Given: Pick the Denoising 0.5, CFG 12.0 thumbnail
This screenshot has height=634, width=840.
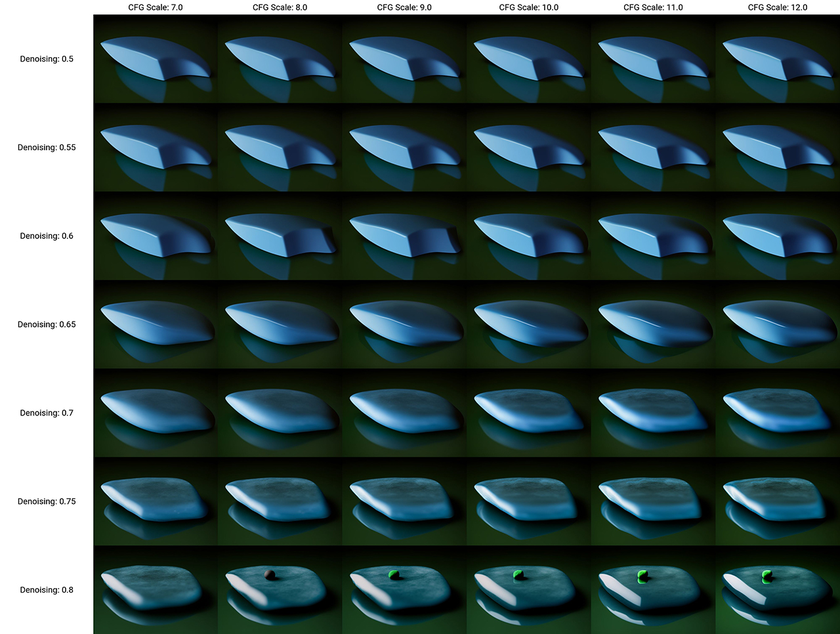Looking at the screenshot, I should click(778, 59).
